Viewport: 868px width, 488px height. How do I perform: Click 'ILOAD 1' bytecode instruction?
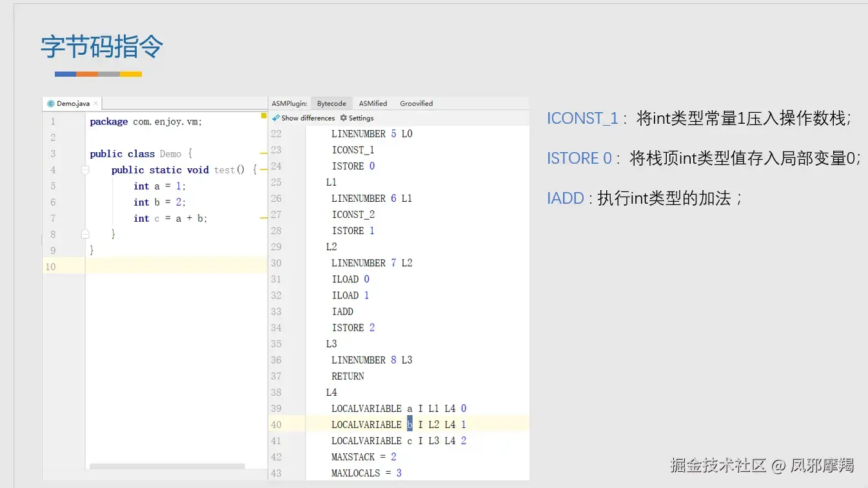coord(350,295)
